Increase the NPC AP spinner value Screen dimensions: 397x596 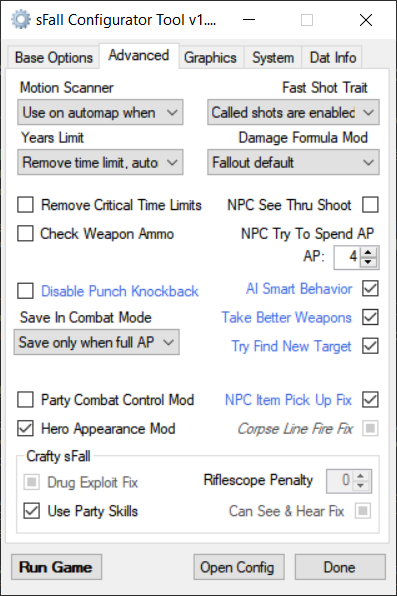click(x=368, y=253)
